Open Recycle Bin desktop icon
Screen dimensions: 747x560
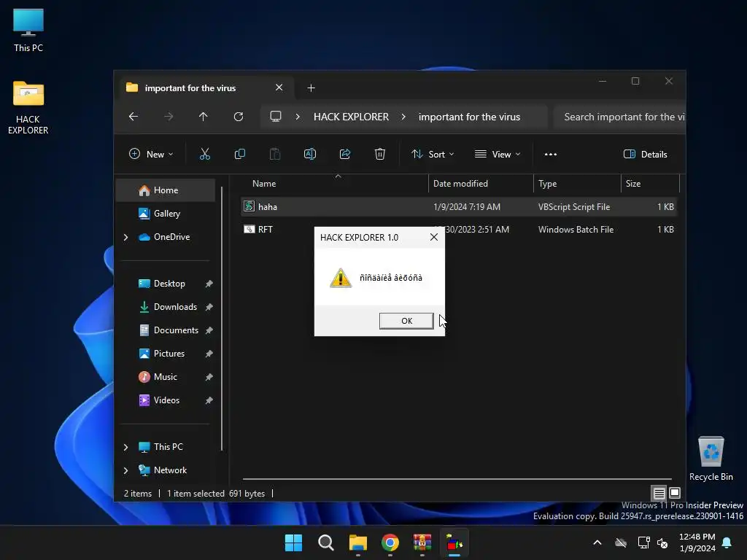point(711,459)
